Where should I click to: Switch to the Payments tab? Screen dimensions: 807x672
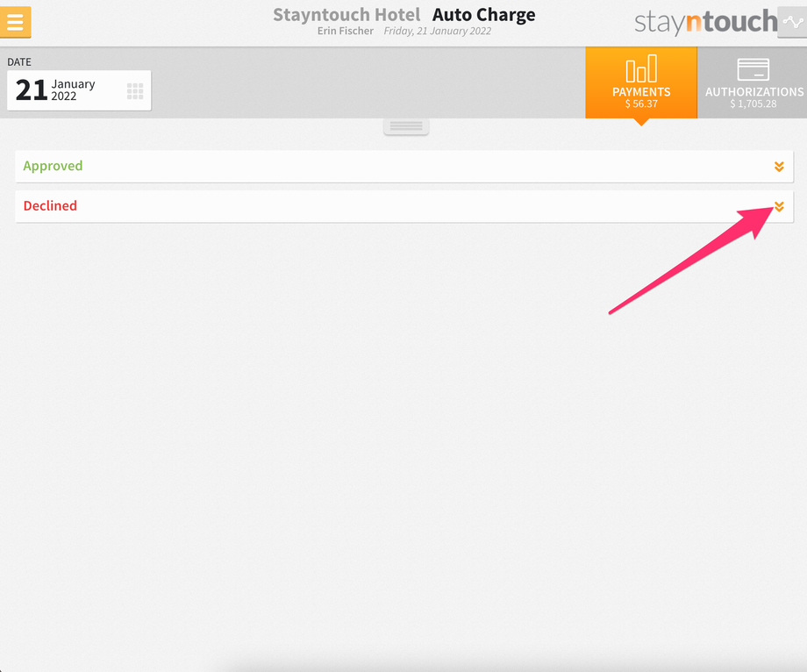(x=640, y=82)
